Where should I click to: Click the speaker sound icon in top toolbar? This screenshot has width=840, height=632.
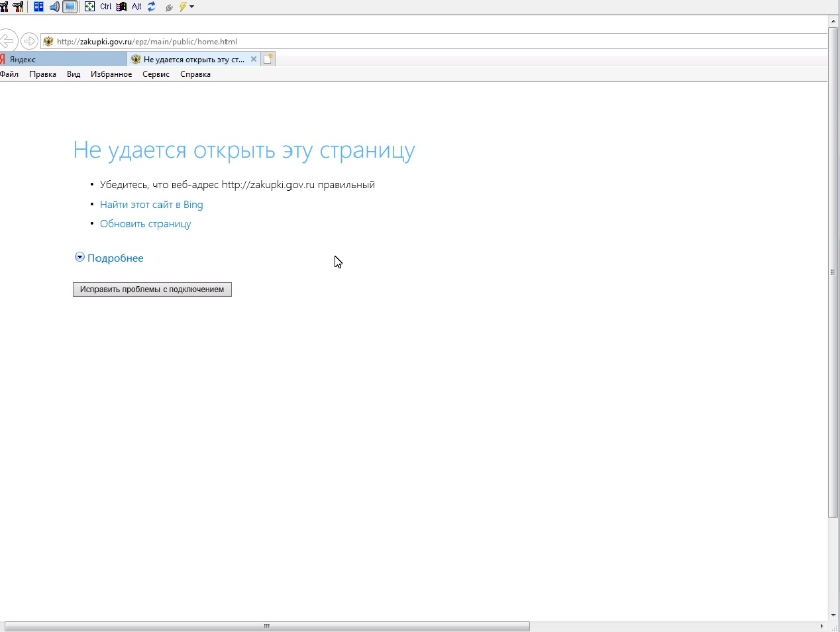click(x=54, y=7)
